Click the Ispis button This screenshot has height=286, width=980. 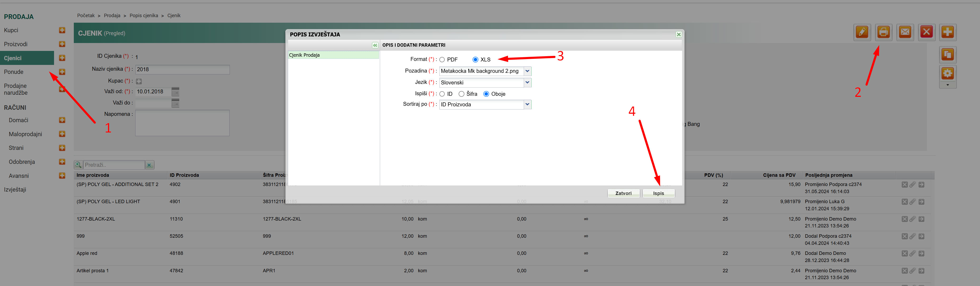click(658, 193)
